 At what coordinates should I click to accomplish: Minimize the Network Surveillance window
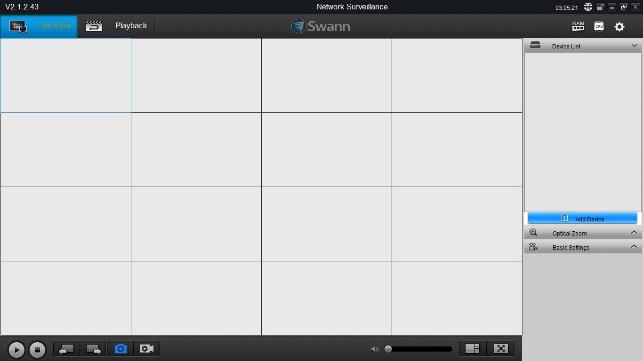(x=612, y=7)
